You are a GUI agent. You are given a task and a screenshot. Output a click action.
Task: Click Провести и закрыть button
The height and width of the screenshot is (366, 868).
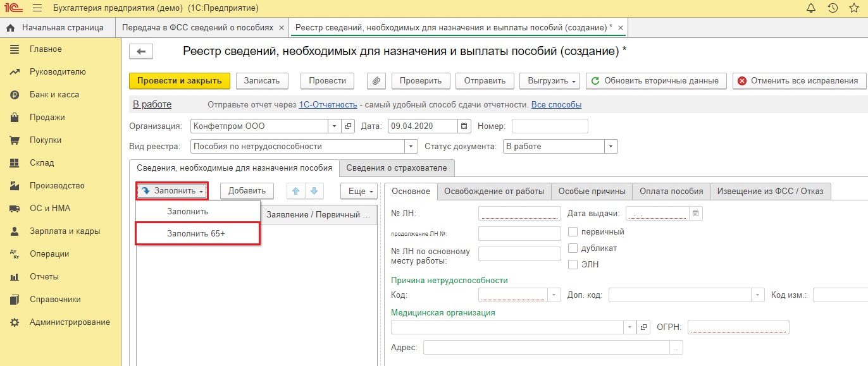pyautogui.click(x=180, y=81)
